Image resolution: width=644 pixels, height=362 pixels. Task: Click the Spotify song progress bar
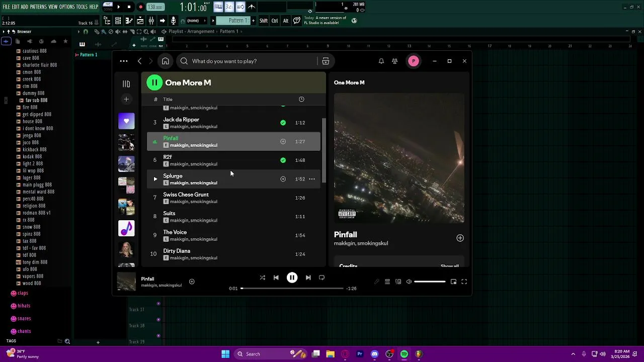click(x=292, y=289)
